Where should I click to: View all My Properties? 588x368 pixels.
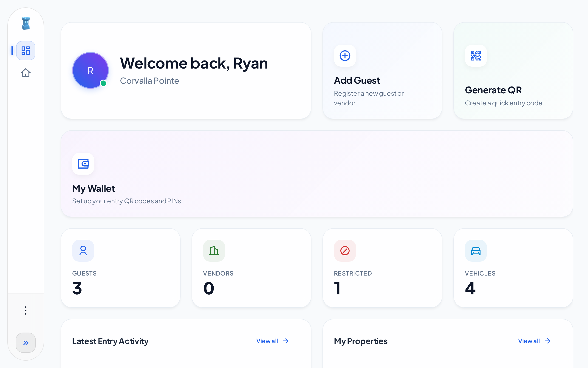pyautogui.click(x=529, y=341)
